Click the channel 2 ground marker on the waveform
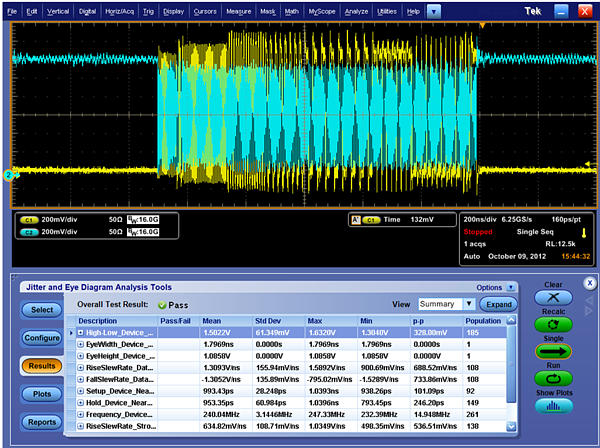Image resolution: width=600 pixels, height=448 pixels. click(x=9, y=175)
